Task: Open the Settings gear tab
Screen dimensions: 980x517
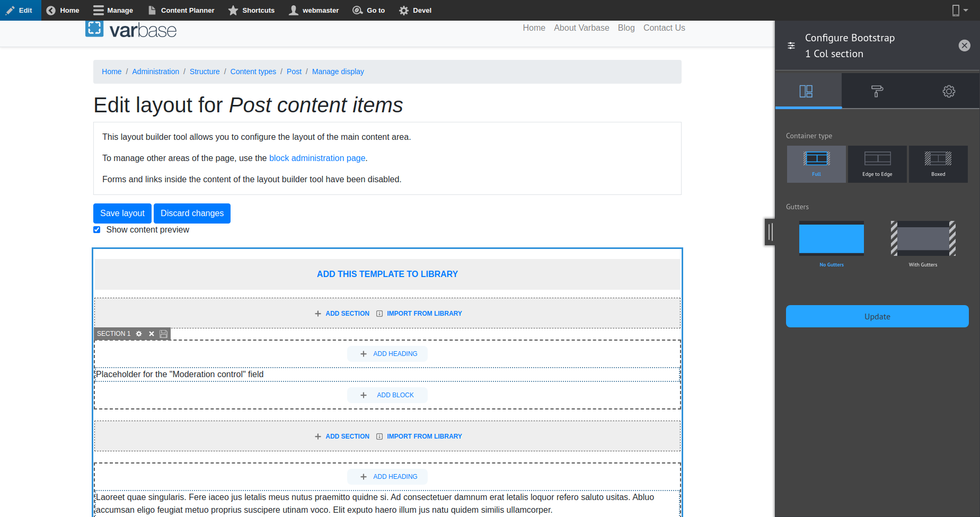Action: [x=949, y=91]
